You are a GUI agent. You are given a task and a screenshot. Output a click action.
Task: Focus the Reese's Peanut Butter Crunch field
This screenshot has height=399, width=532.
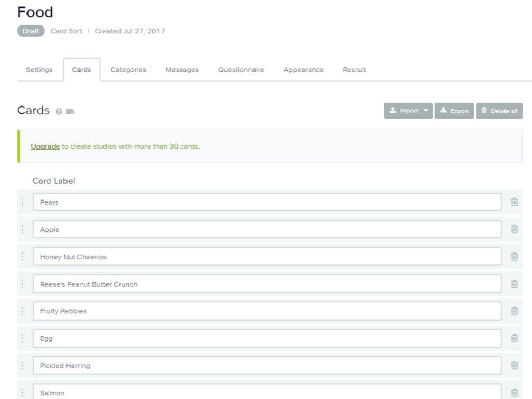[268, 284]
